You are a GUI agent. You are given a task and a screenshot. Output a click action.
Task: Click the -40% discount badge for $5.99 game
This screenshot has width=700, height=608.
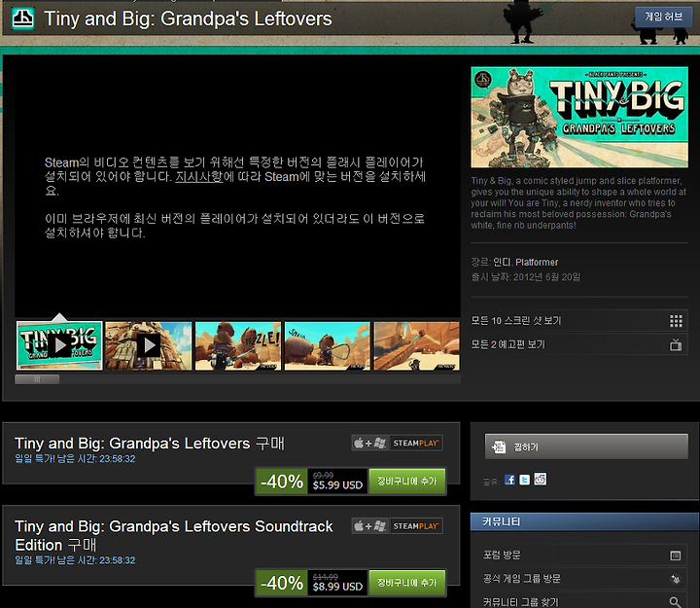click(x=282, y=482)
